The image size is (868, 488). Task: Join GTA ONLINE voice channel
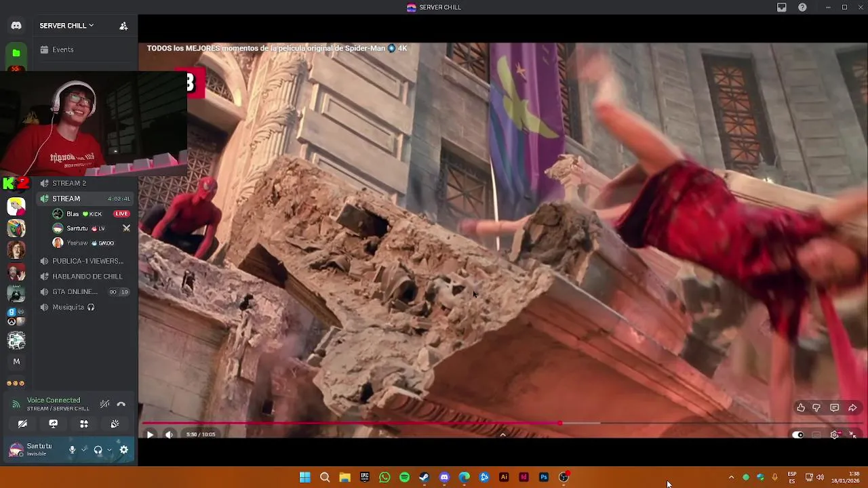pyautogui.click(x=85, y=292)
